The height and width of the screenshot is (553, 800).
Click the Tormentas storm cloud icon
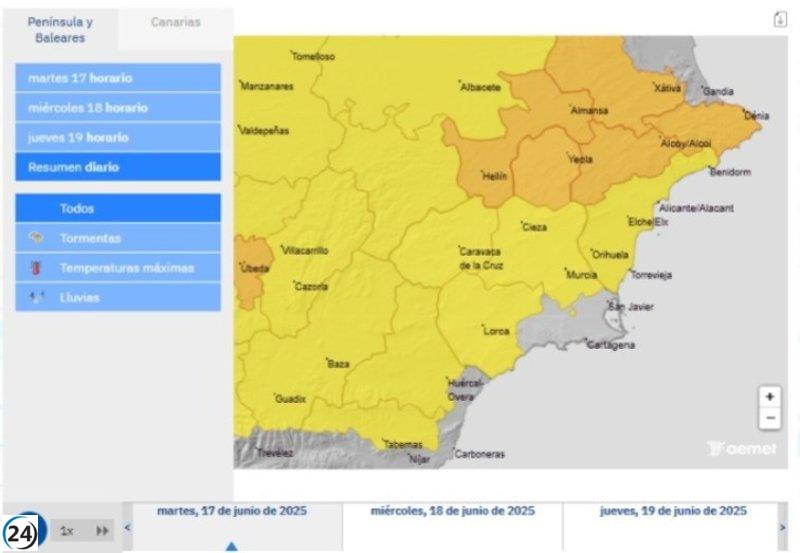pos(37,238)
